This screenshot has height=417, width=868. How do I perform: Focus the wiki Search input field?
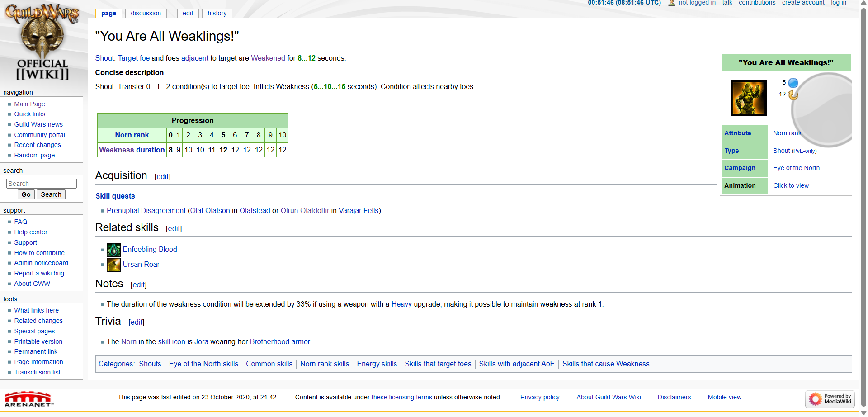point(42,184)
